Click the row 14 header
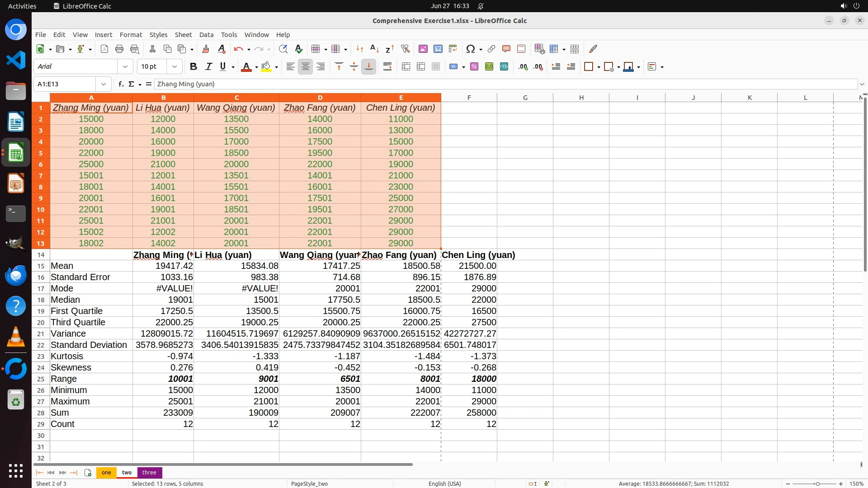The image size is (868, 488). (41, 255)
